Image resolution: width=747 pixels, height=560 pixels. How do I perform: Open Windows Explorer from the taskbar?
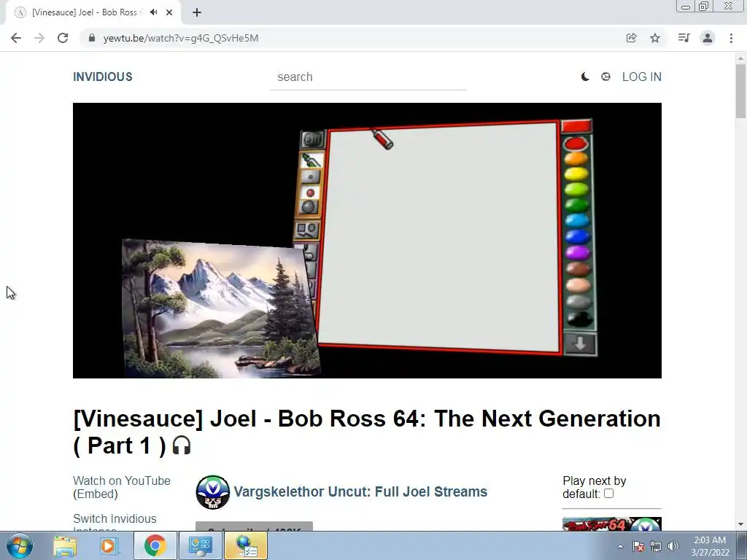[x=65, y=545]
